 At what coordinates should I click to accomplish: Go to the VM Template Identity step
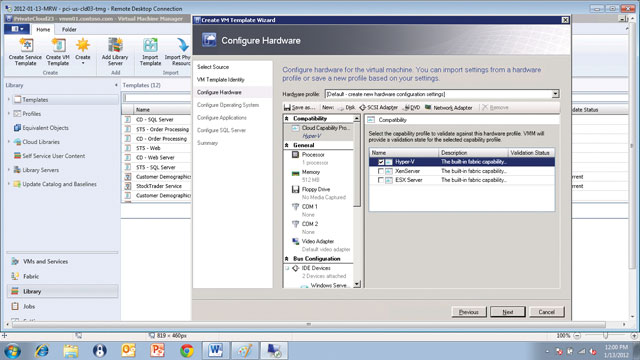click(221, 80)
